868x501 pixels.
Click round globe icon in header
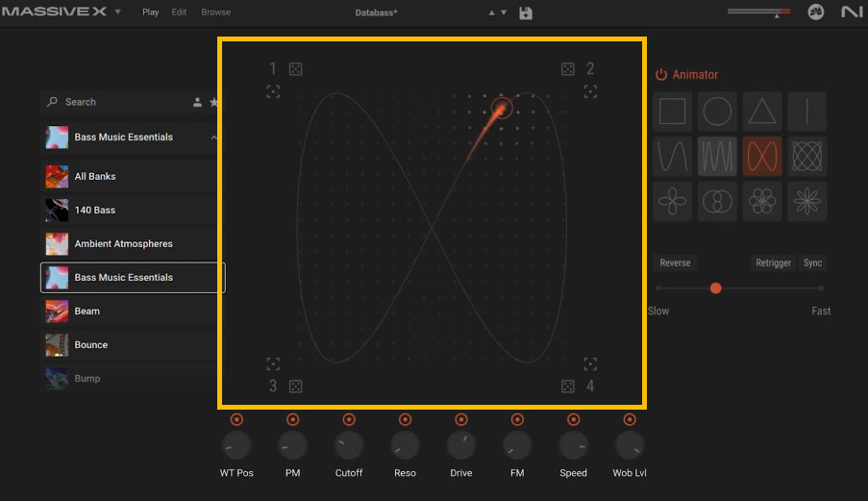point(815,12)
